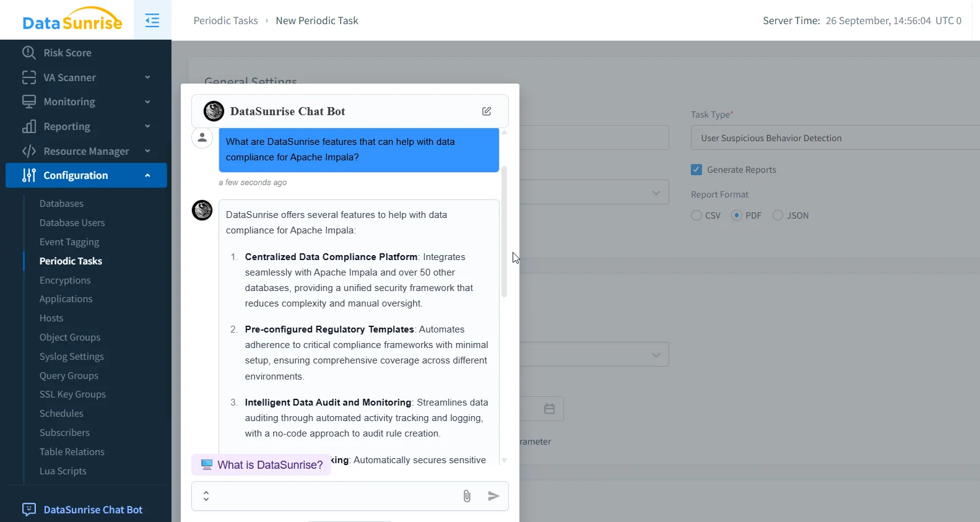Screen dimensions: 980x522
Task: Open Risk Score in the sidebar
Action: click(67, 53)
